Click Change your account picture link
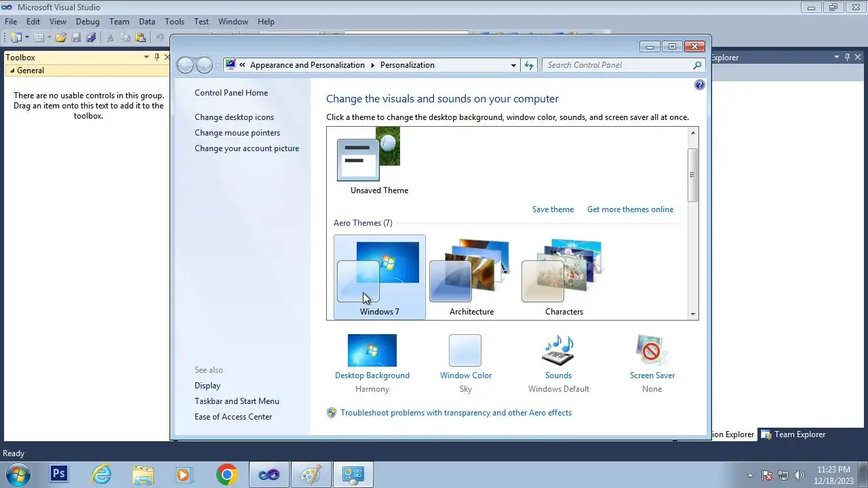Screen dimensions: 868x488 pyautogui.click(x=247, y=148)
